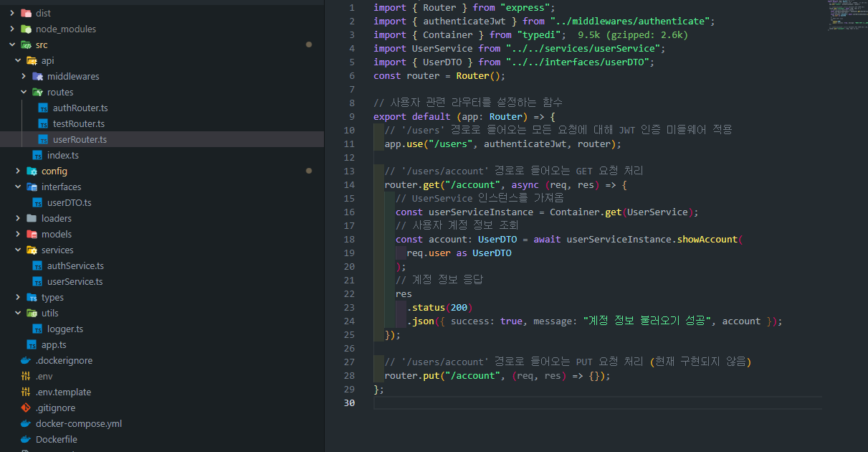This screenshot has height=452, width=868.
Task: Click the TypeScript icon beside userRouter.ts
Action: [44, 139]
